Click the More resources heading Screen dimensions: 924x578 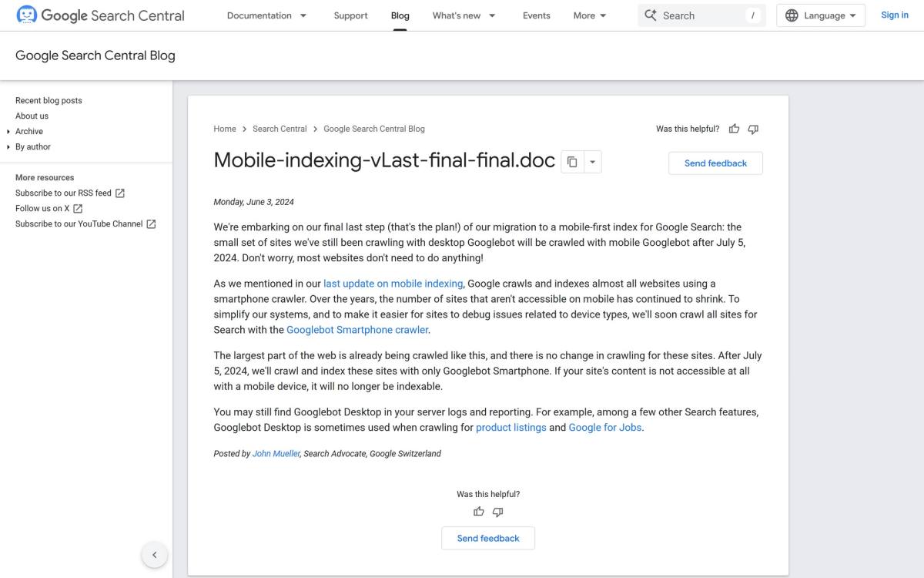pyautogui.click(x=45, y=177)
